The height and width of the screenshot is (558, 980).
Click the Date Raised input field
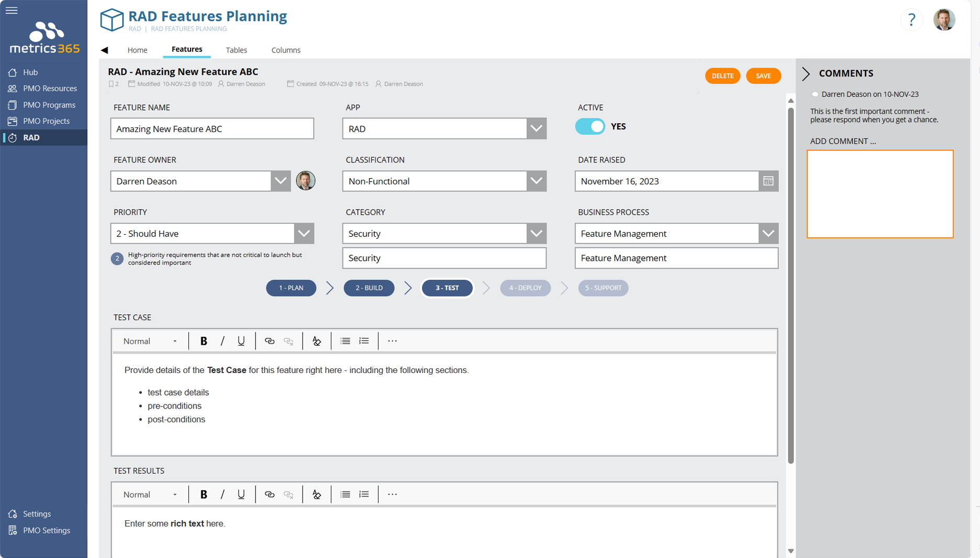(666, 181)
